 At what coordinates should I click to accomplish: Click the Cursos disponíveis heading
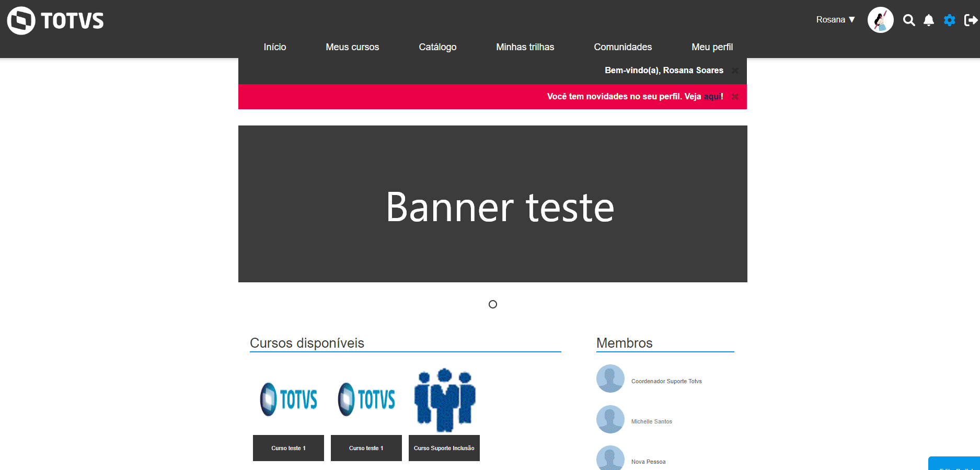pyautogui.click(x=307, y=343)
